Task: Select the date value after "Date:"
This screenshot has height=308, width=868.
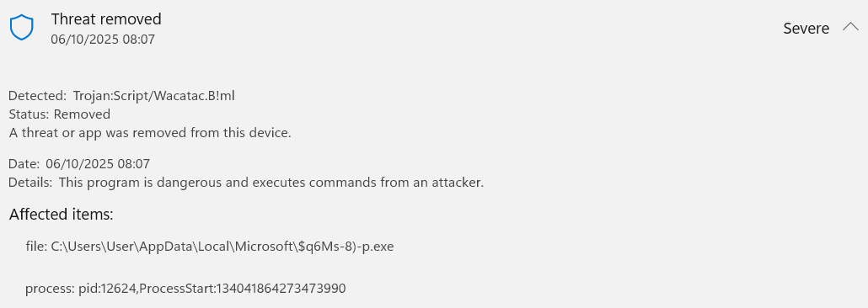Action: pos(98,163)
